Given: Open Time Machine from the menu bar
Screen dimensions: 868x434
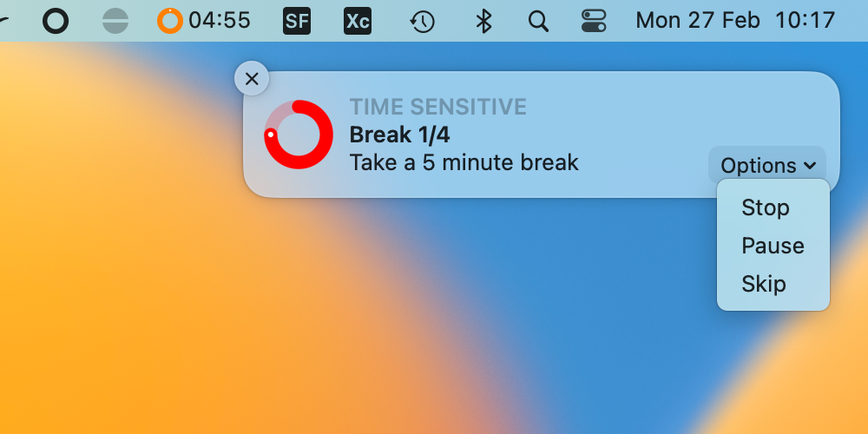Looking at the screenshot, I should tap(422, 21).
